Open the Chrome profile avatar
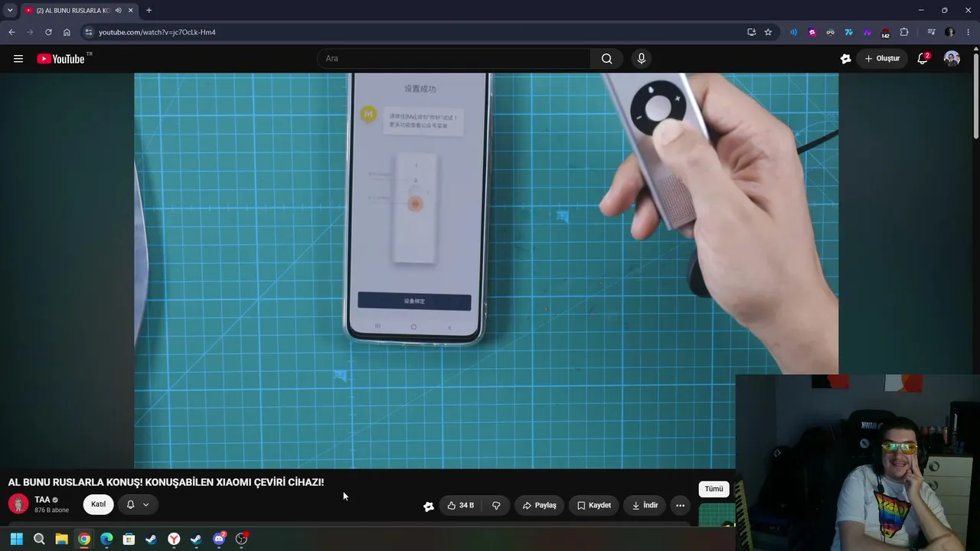The image size is (980, 551). [949, 32]
